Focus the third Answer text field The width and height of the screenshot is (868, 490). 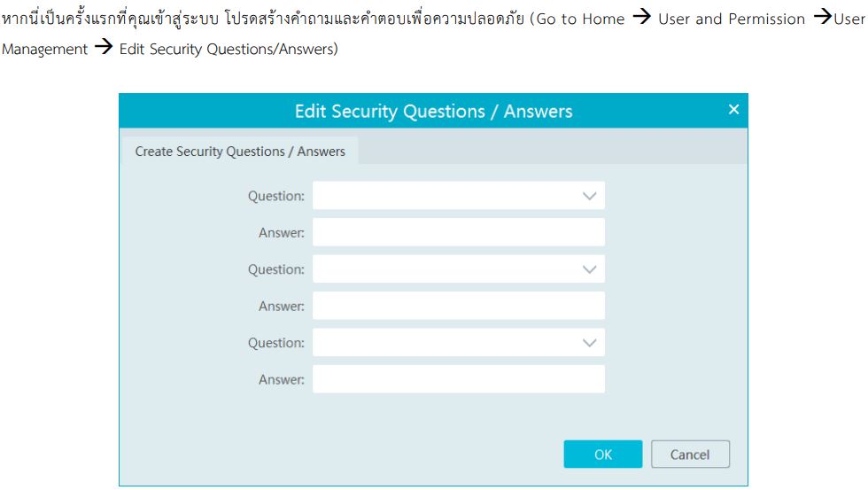click(x=458, y=379)
